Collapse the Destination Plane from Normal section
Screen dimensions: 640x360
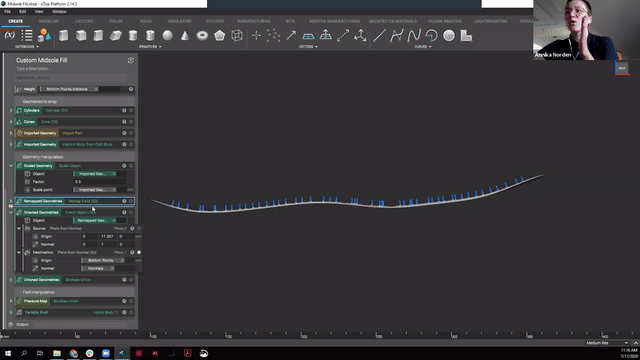click(19, 252)
